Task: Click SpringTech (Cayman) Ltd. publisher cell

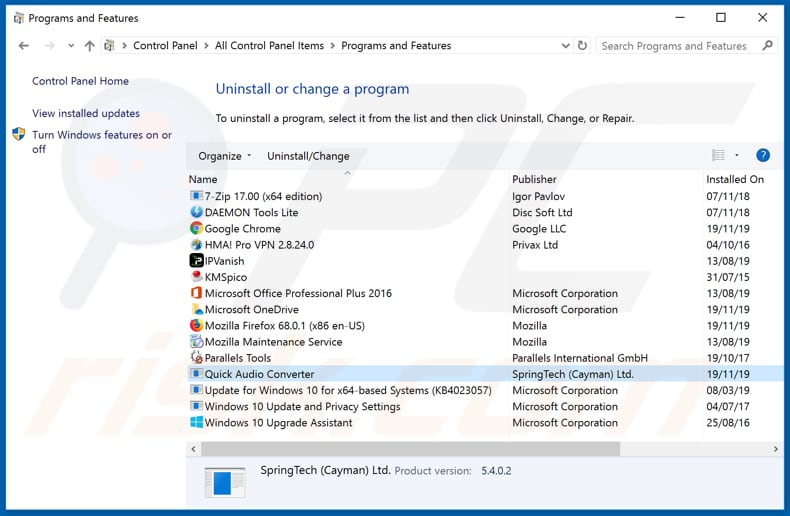Action: click(573, 374)
